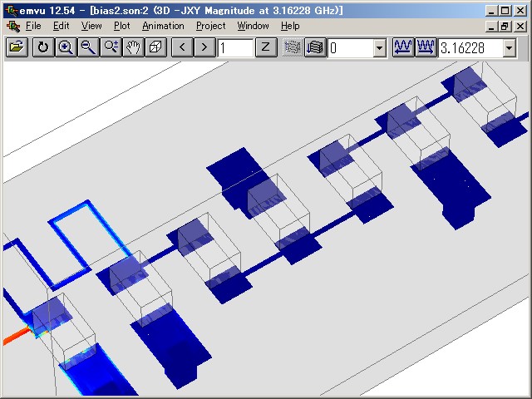Select the zoom in magnifier tool
Image resolution: width=532 pixels, height=399 pixels.
click(66, 47)
